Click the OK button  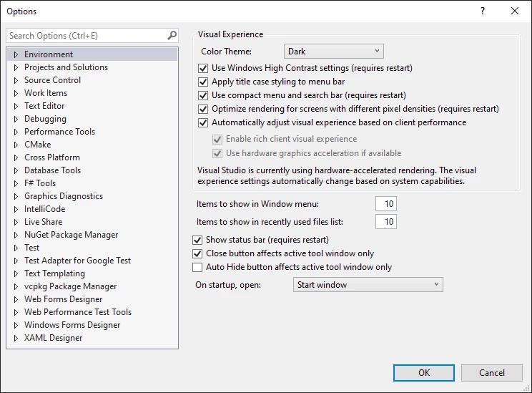coord(424,373)
